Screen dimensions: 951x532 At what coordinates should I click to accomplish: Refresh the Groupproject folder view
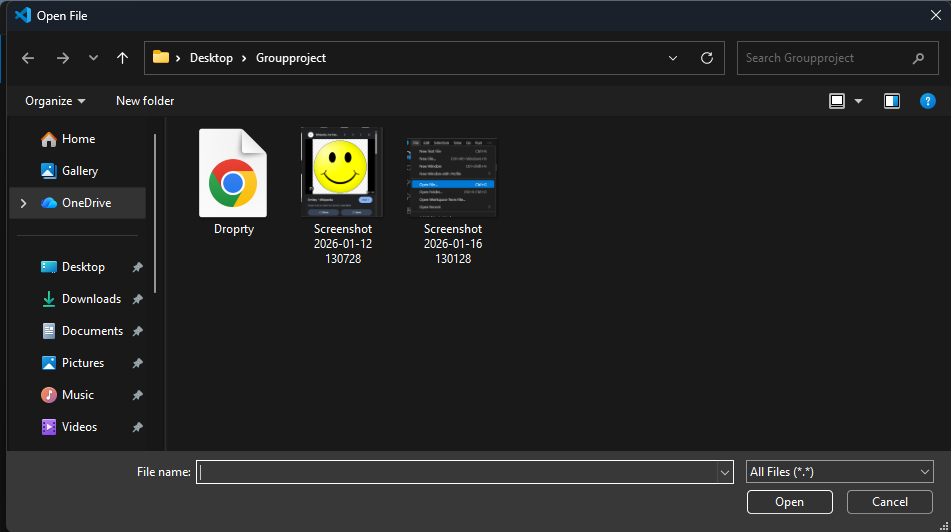coord(706,58)
